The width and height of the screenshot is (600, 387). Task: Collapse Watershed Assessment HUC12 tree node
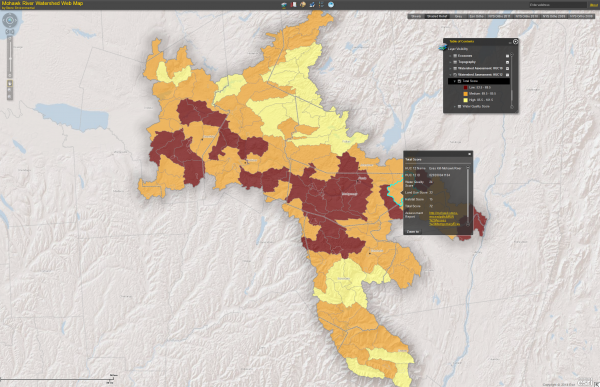(x=450, y=75)
